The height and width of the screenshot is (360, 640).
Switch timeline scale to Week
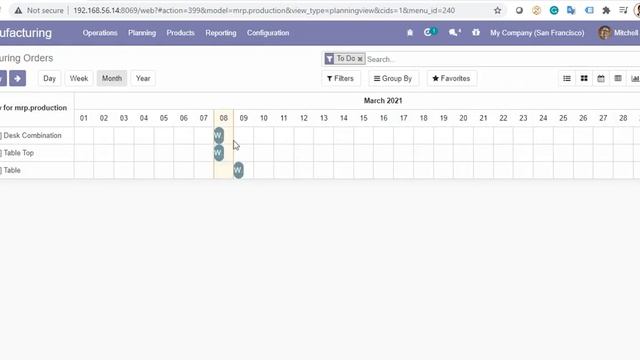click(x=79, y=78)
